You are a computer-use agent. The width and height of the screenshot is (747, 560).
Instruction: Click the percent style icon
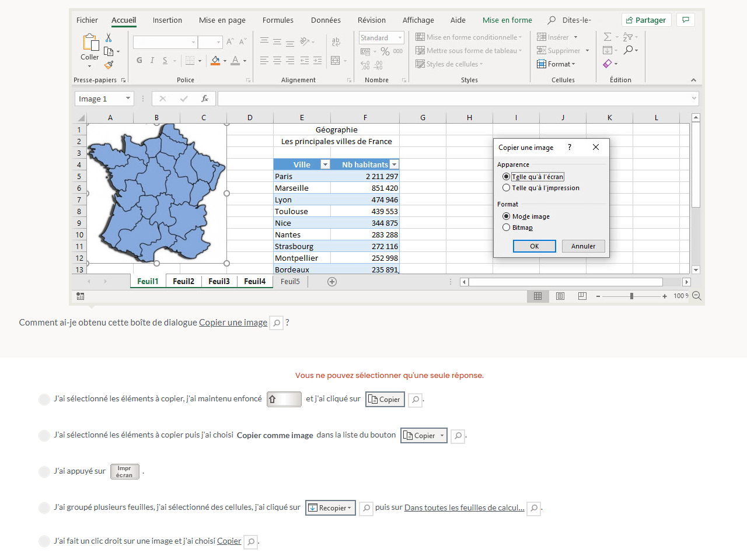pyautogui.click(x=385, y=51)
